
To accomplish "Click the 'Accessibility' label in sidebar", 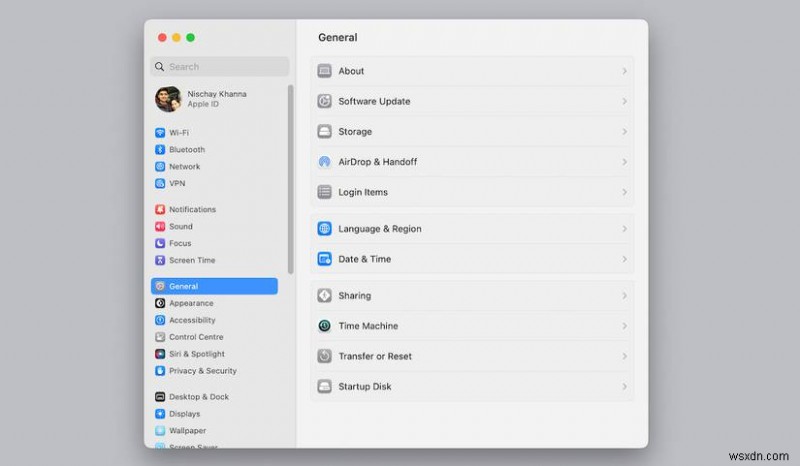I will pos(192,320).
